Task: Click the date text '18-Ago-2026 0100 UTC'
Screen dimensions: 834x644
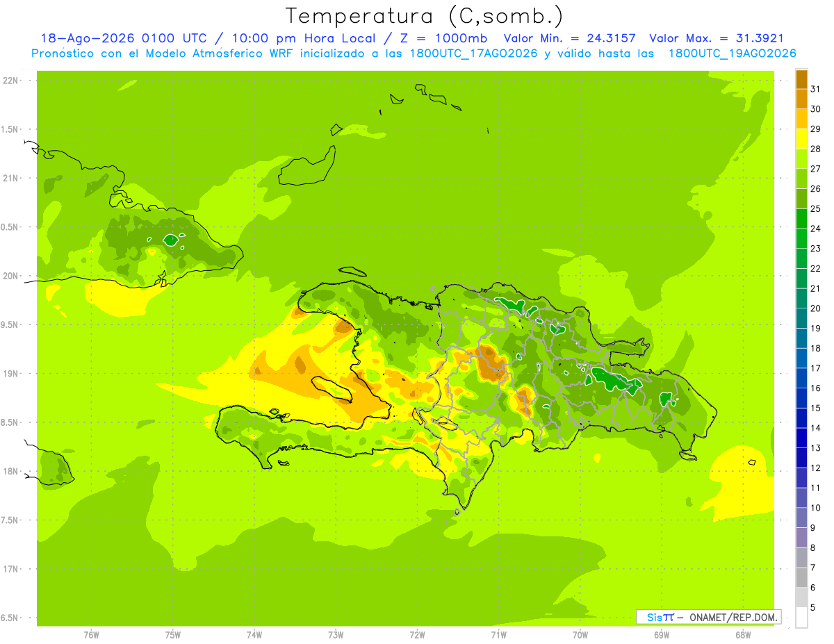Action: coord(124,38)
